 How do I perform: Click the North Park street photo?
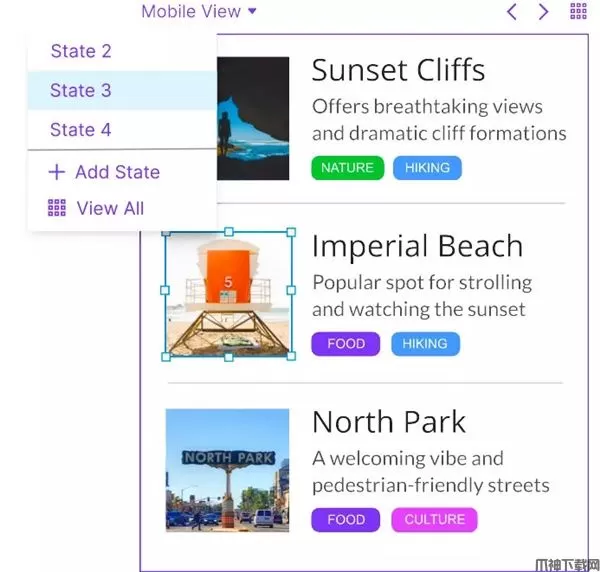[x=228, y=470]
